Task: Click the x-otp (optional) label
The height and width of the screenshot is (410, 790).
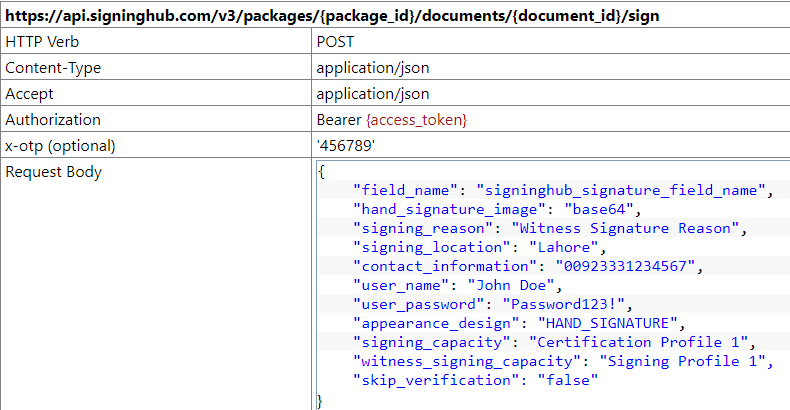Action: point(60,146)
